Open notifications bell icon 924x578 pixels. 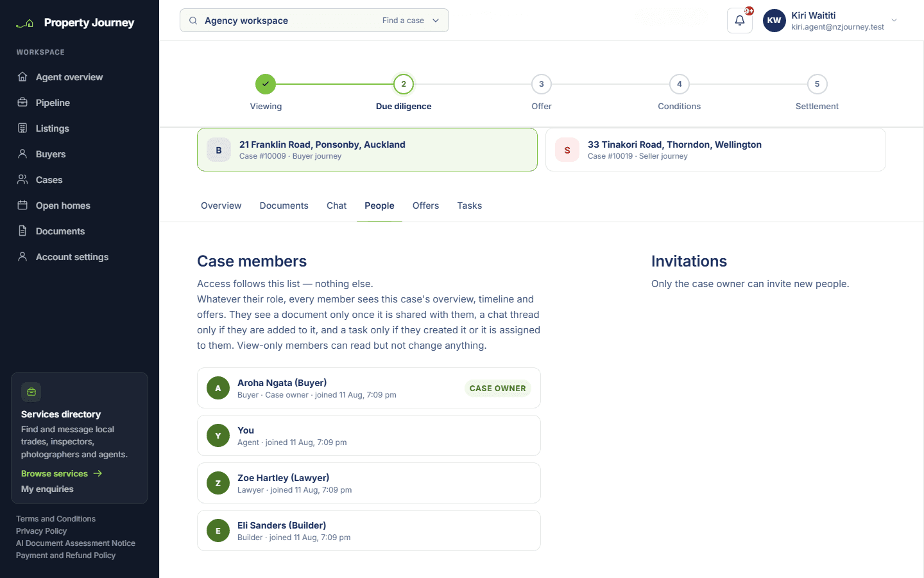click(740, 21)
